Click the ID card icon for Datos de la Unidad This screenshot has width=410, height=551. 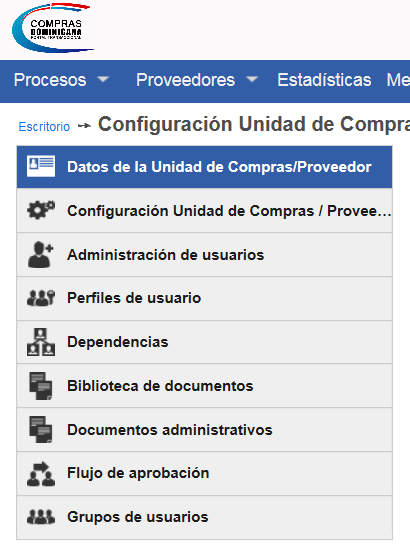pyautogui.click(x=41, y=166)
